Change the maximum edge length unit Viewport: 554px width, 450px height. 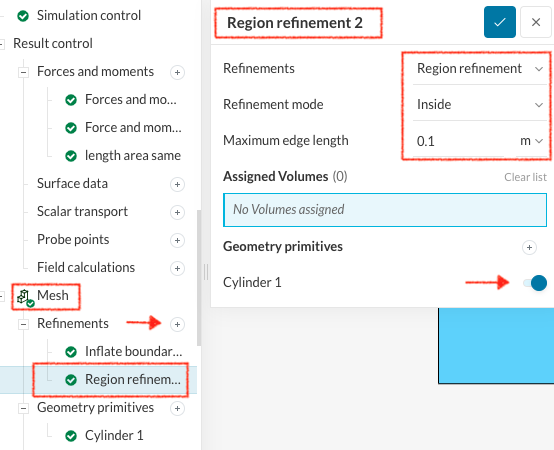click(x=531, y=141)
